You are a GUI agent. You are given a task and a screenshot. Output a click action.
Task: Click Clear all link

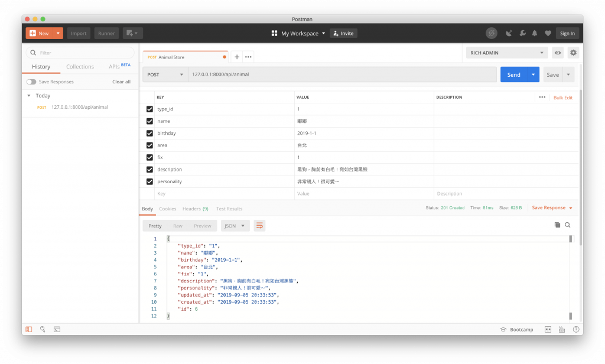121,82
